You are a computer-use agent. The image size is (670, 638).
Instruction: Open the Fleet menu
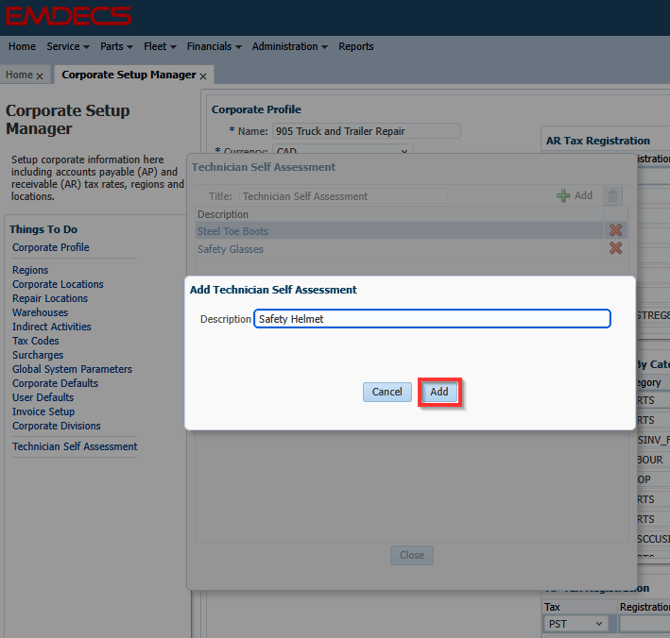coord(160,47)
